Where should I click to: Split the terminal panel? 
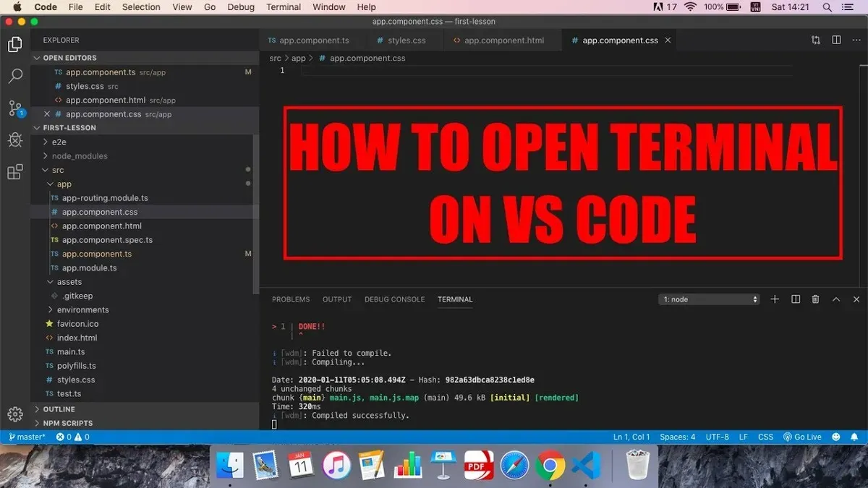[x=796, y=299]
